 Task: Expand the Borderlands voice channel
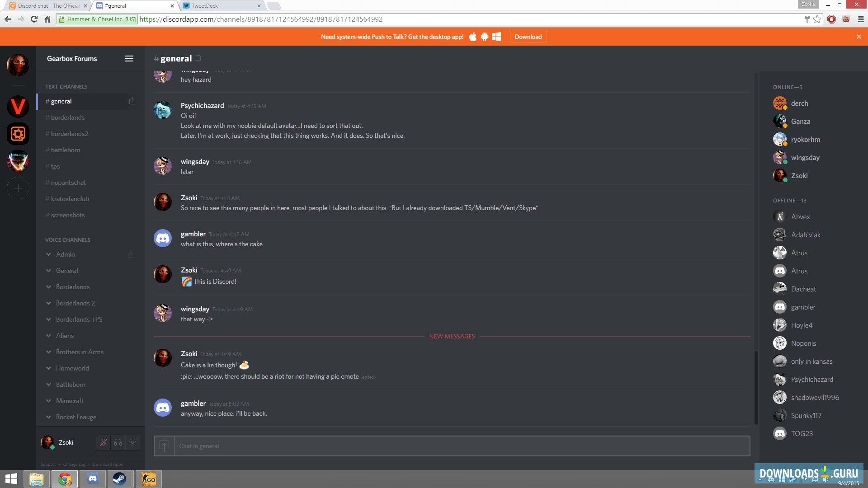coord(48,286)
